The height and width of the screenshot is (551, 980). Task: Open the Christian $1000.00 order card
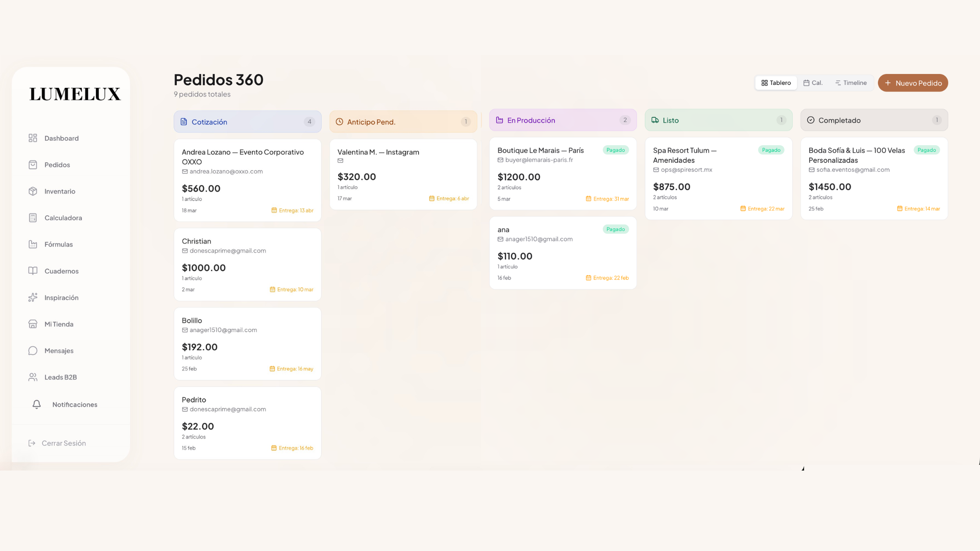247,264
